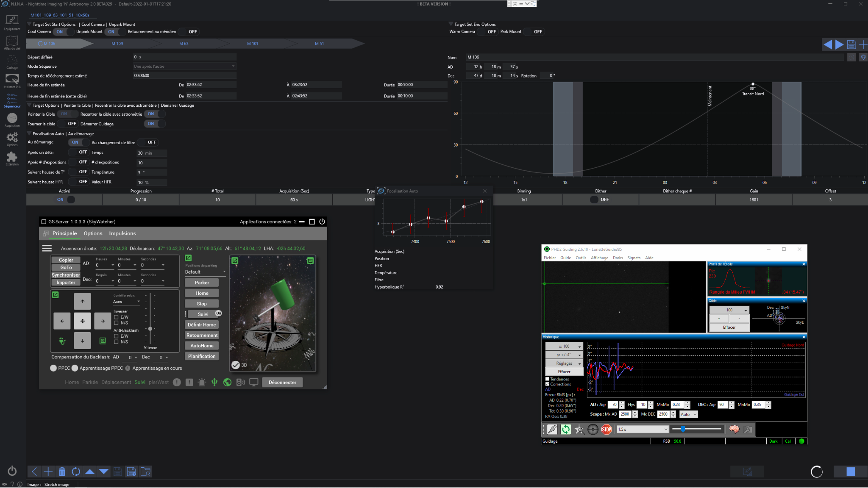Stop the running sequence with the blue square button
Screen dimensions: 868x488
pos(850,471)
